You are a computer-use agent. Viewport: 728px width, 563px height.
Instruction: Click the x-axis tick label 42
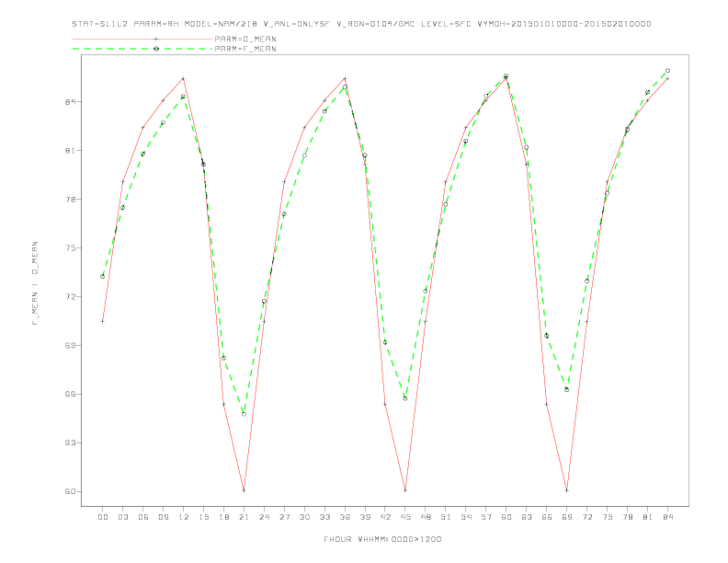tap(385, 517)
